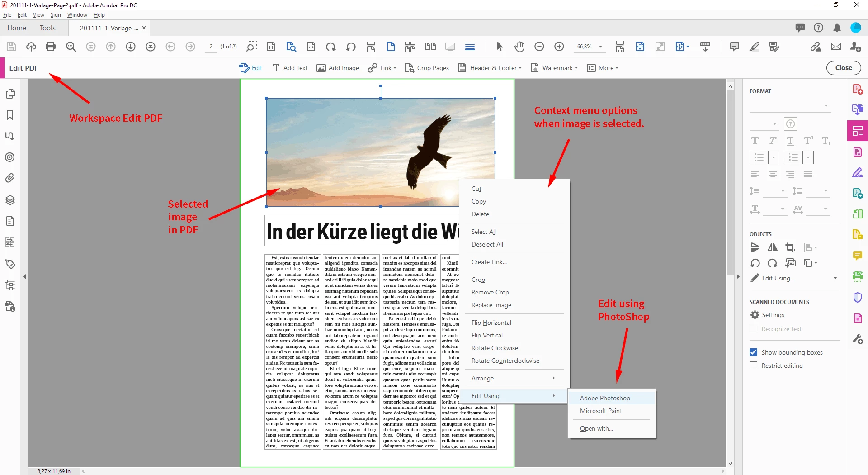Rotate object clockwise in Objects panel
Screen dimensions: 868x475
(x=773, y=263)
